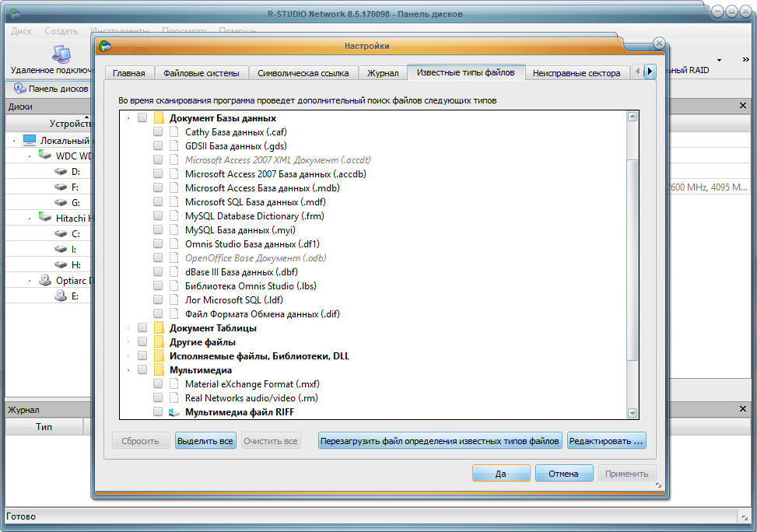
Task: Enable dBase III База данных (.dbf) checkbox
Action: coord(158,271)
